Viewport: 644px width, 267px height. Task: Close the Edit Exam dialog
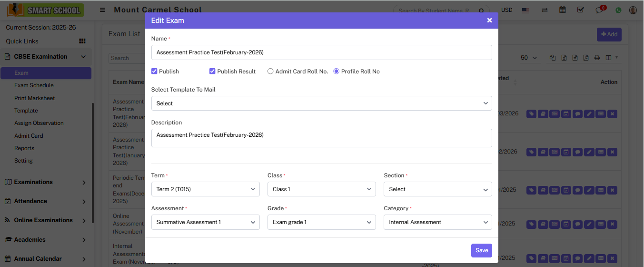click(489, 21)
